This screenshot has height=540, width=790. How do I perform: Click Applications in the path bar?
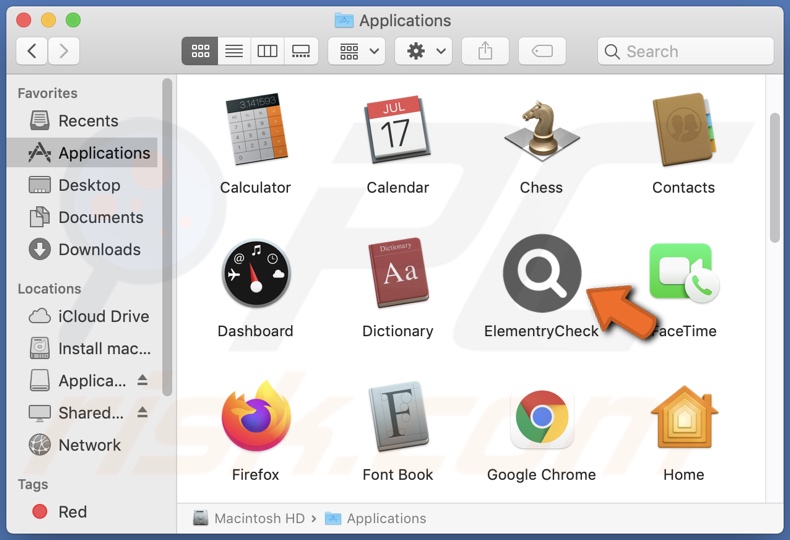point(376,518)
